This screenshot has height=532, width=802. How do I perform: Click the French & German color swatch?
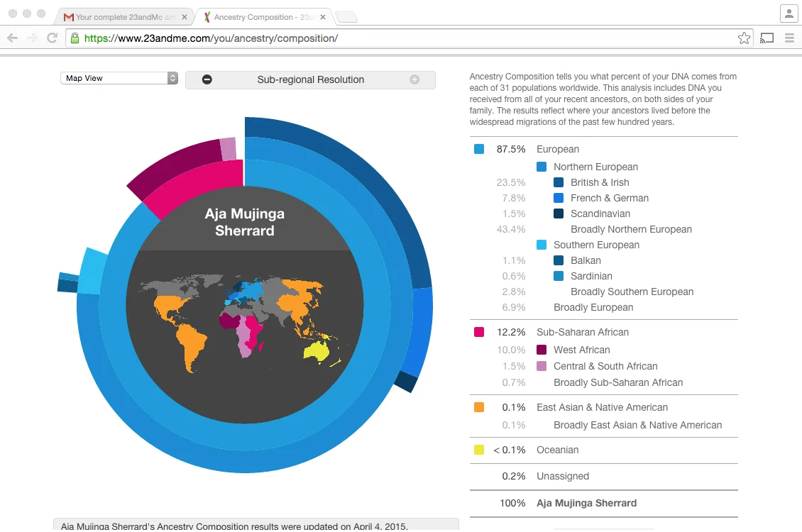point(559,198)
